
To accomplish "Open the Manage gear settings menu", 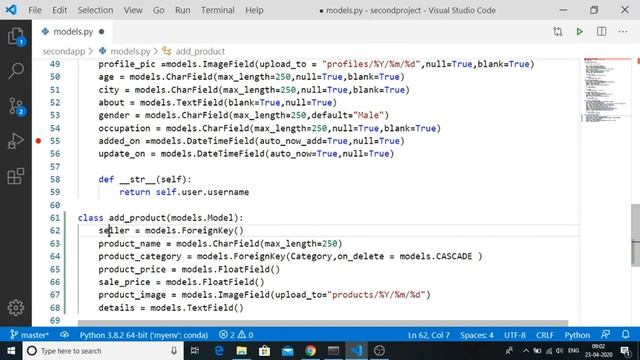I will pos(16,308).
